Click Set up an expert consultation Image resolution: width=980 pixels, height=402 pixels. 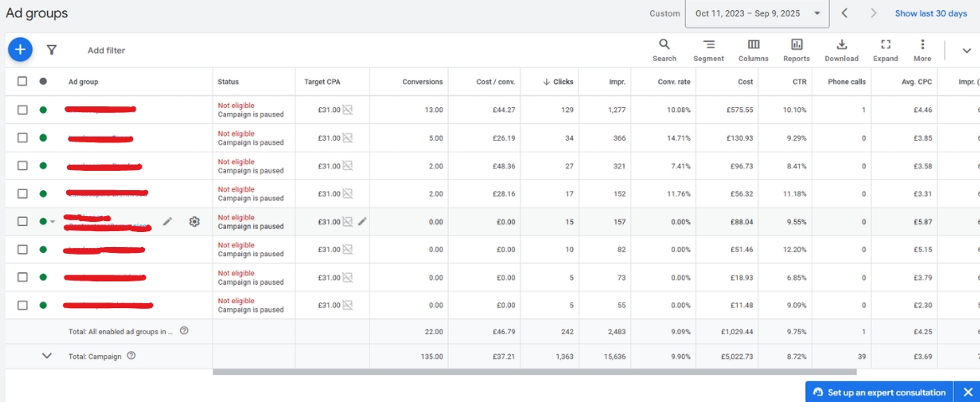(879, 392)
